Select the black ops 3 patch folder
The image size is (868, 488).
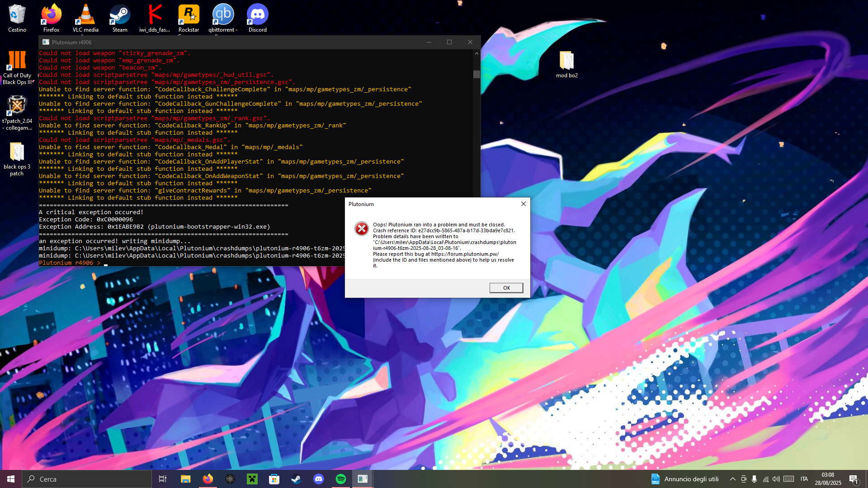(17, 159)
